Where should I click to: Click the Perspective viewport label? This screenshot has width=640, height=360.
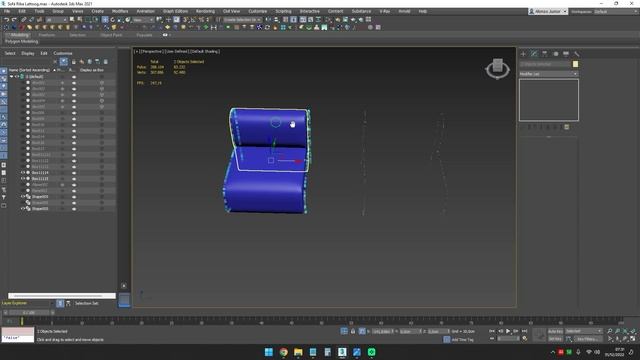[x=151, y=51]
